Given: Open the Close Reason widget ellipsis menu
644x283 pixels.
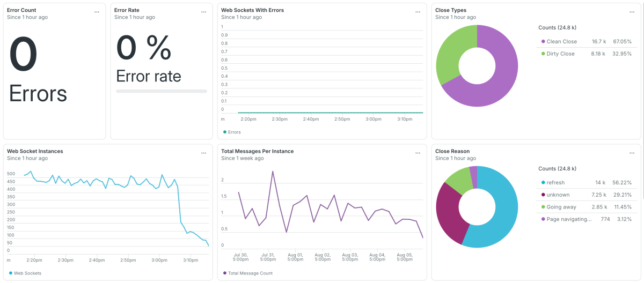Looking at the screenshot, I should pos(632,152).
